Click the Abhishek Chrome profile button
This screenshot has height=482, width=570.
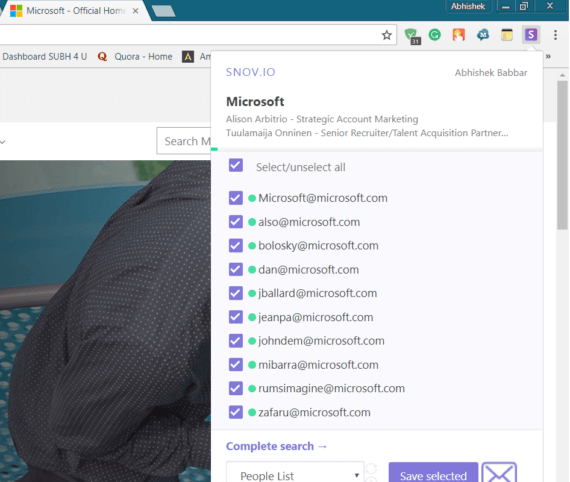coord(468,6)
